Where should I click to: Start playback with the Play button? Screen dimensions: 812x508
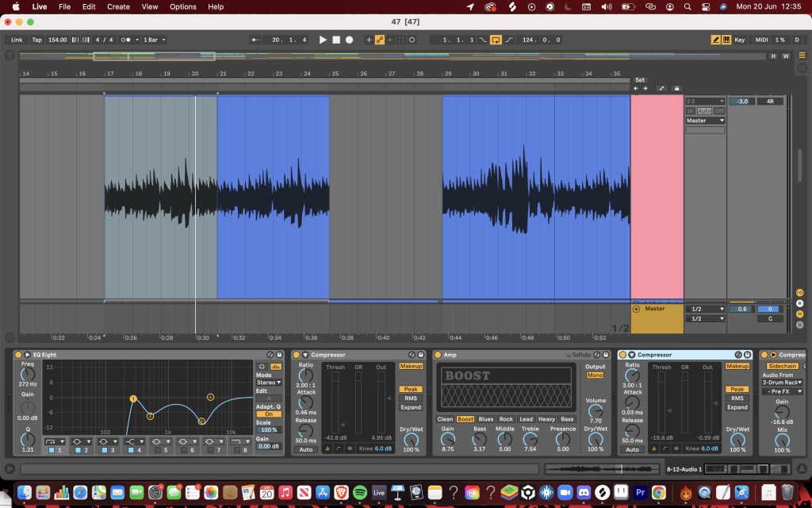(323, 40)
